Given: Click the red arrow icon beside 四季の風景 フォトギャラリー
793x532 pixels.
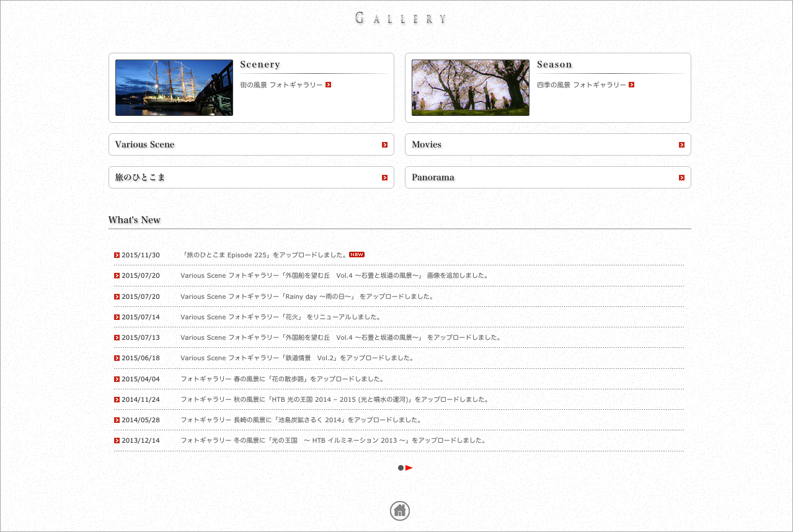Looking at the screenshot, I should [x=631, y=85].
